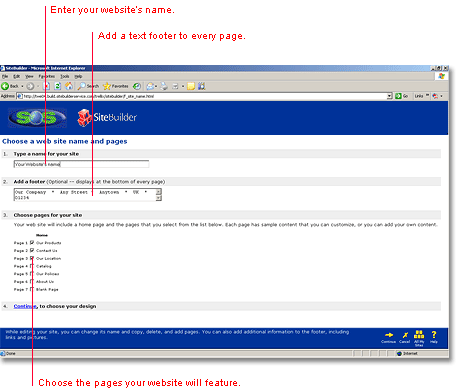
Task: Click the browser address URL field
Action: coord(205,96)
